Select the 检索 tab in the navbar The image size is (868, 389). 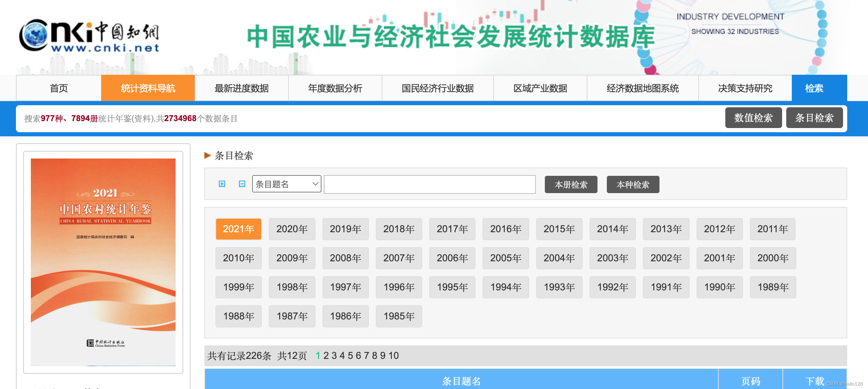814,88
